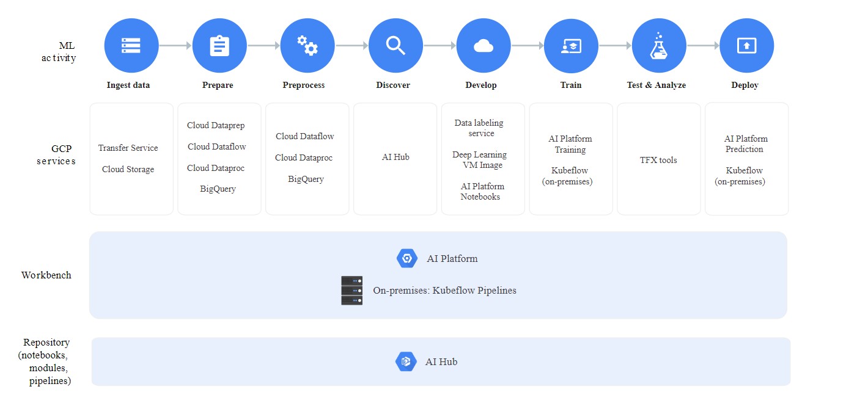Select the 'Preprocess' stage label
Viewport: 868px width, 406px height.
click(304, 85)
